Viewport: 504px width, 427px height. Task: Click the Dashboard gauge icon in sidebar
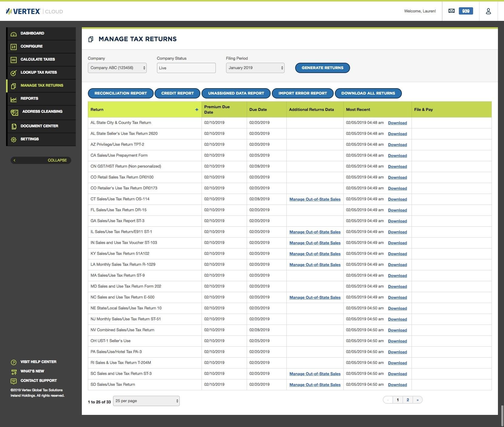pyautogui.click(x=14, y=34)
